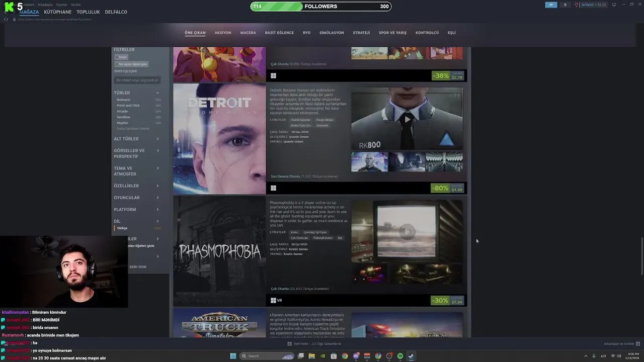Remove the Türkçe filter chip
The height and width of the screenshot is (362, 644).
point(122,57)
